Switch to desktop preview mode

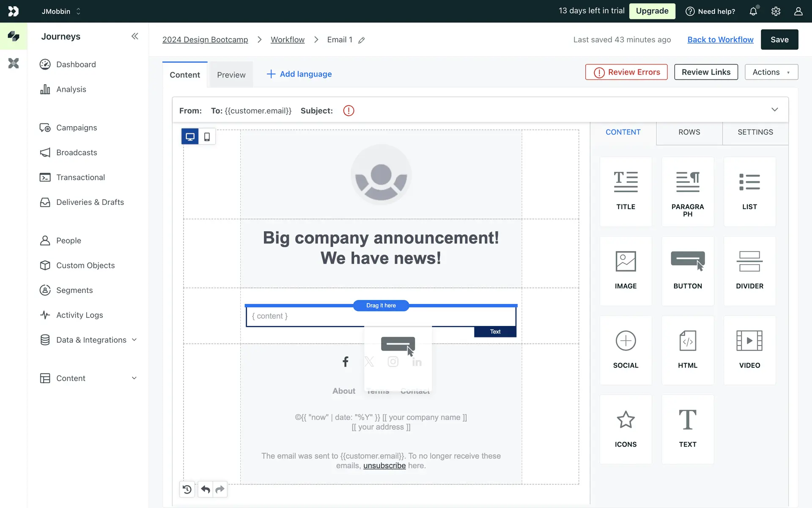click(x=190, y=137)
